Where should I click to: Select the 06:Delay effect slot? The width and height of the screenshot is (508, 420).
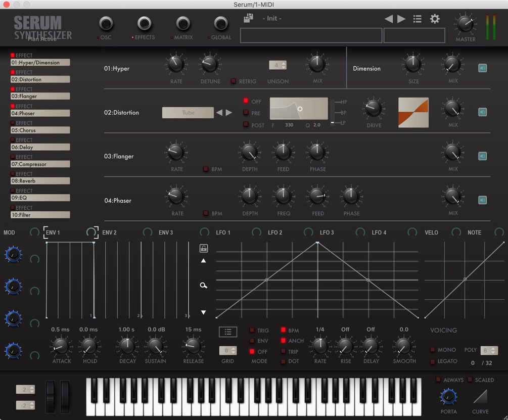(40, 147)
